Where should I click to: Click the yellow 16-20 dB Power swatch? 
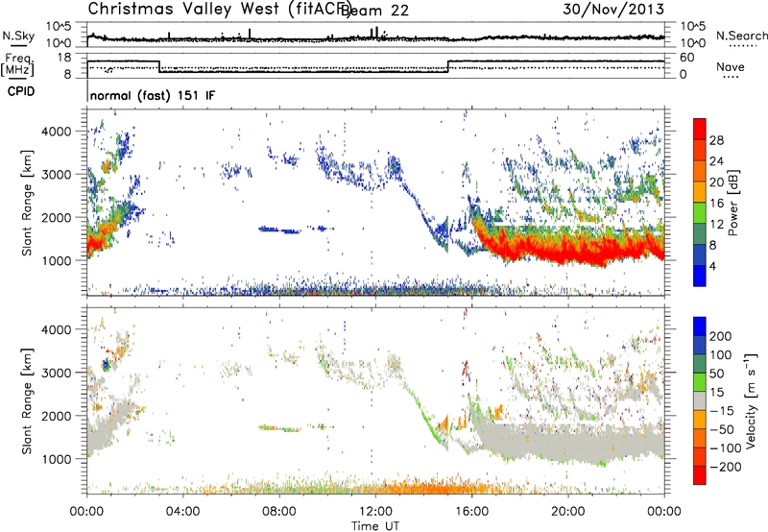[700, 192]
